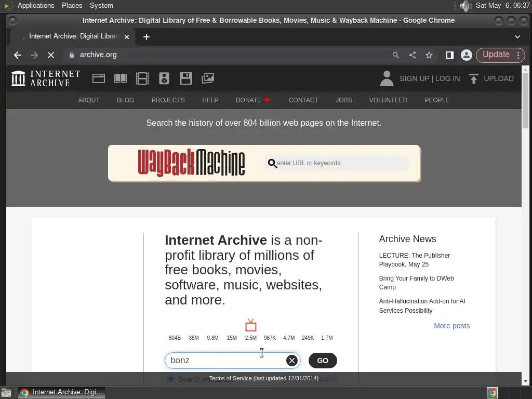The height and width of the screenshot is (399, 532).
Task: Open the Places menu
Action: 72,5
